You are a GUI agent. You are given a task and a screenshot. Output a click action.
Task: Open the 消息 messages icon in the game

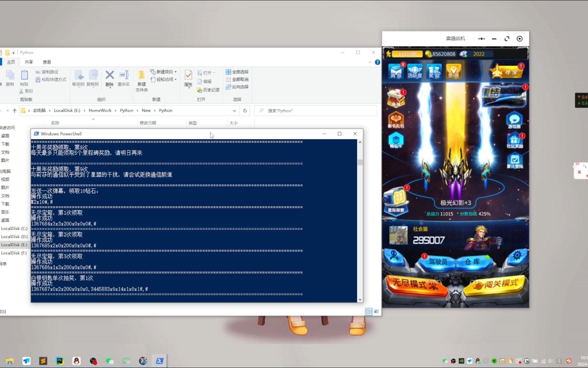(396, 71)
